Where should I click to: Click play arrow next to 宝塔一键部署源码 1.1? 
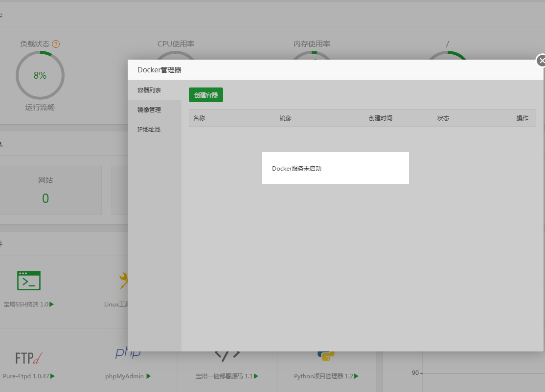[256, 376]
